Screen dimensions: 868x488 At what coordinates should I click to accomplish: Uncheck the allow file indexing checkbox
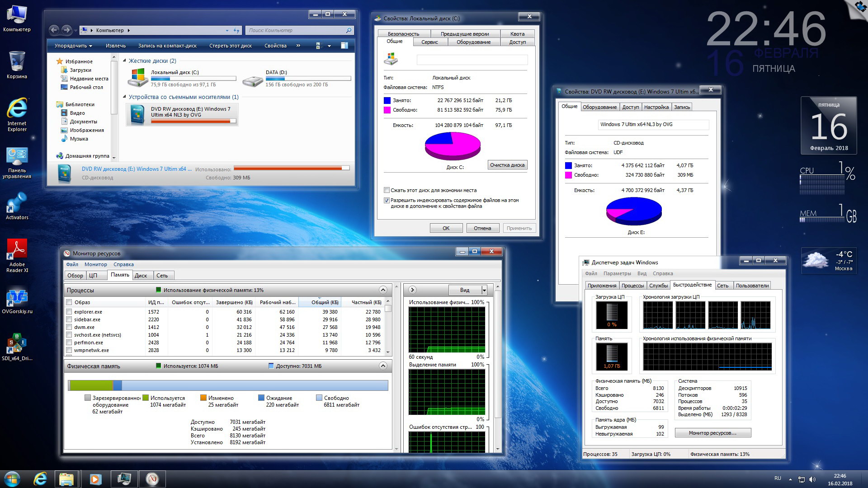tap(387, 200)
